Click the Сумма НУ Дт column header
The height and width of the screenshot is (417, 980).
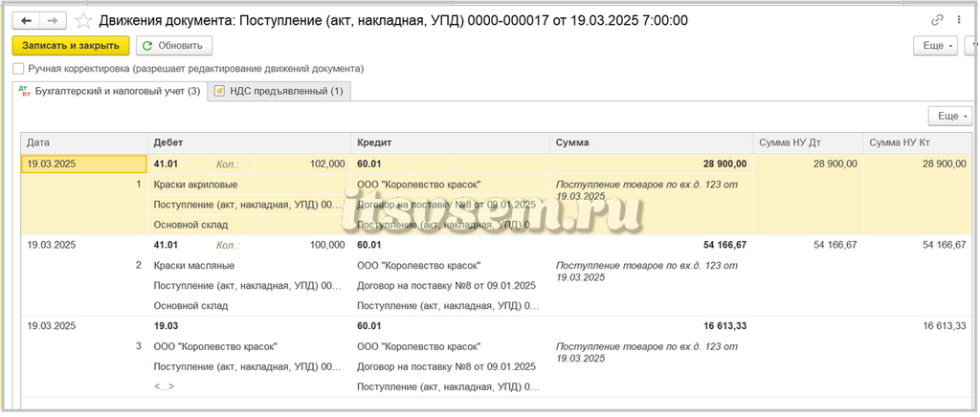(808, 143)
